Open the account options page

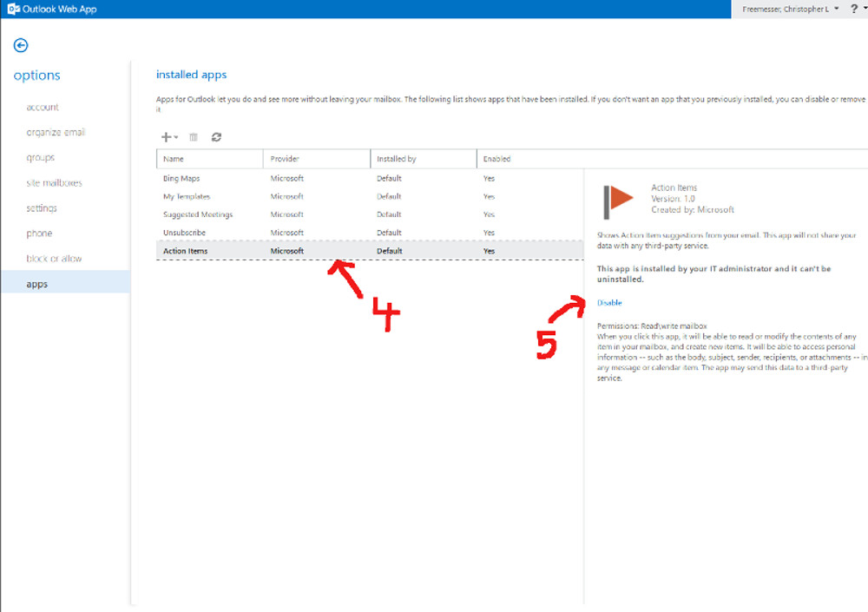[x=43, y=108]
